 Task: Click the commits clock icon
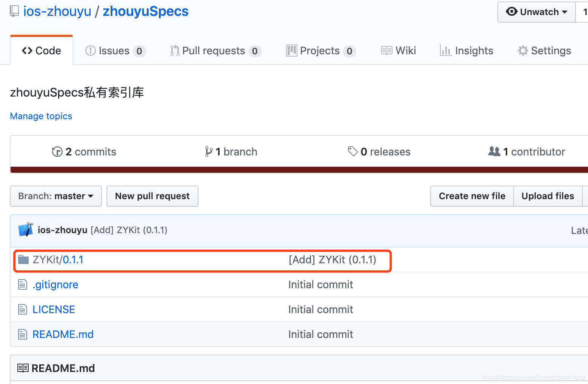click(x=57, y=152)
